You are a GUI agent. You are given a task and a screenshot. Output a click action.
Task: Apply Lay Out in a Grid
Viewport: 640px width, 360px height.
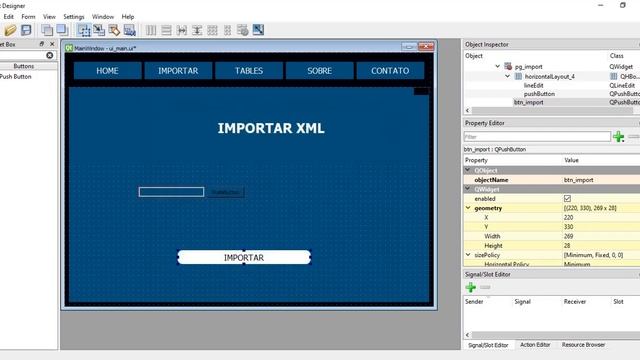point(212,30)
